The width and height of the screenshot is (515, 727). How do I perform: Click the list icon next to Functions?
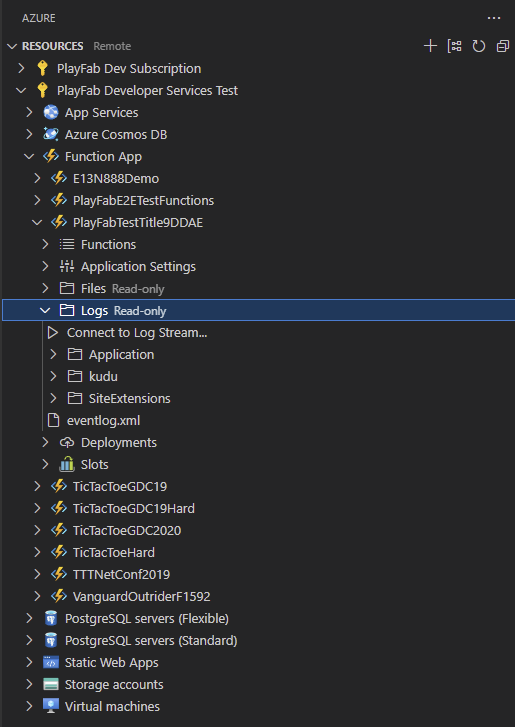click(67, 244)
